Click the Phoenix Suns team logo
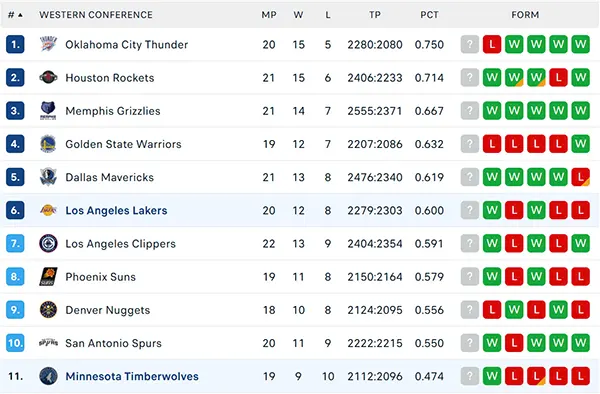The height and width of the screenshot is (394, 600). point(48,277)
